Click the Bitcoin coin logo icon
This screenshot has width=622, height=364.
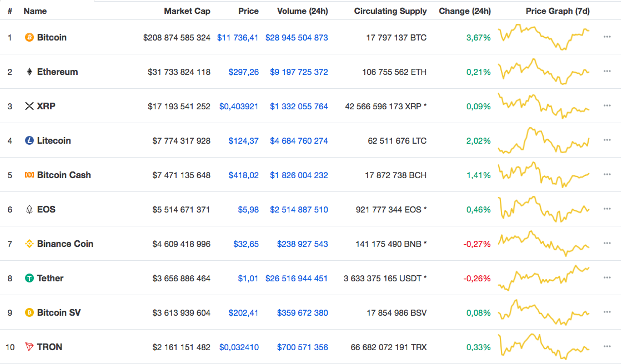[x=29, y=37]
